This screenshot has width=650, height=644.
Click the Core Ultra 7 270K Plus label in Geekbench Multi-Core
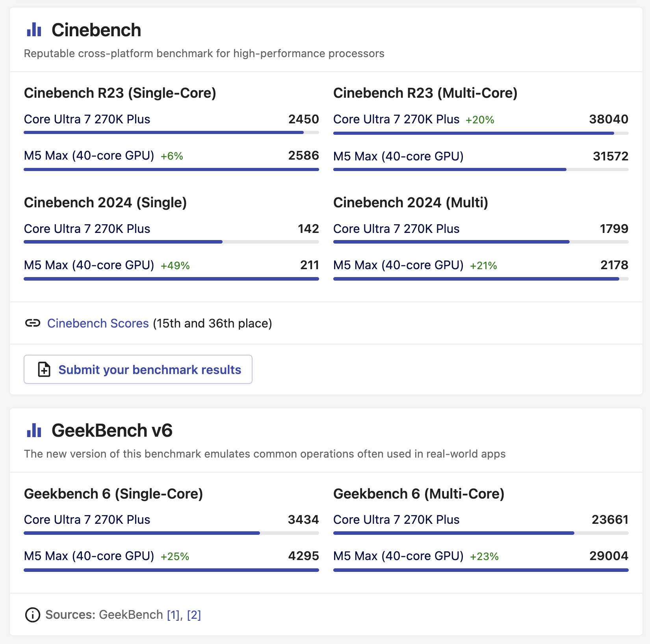coord(396,519)
